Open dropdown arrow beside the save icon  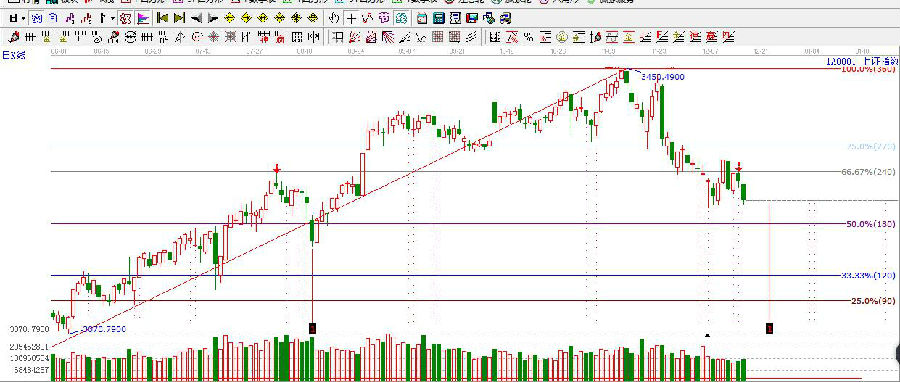coord(23,18)
